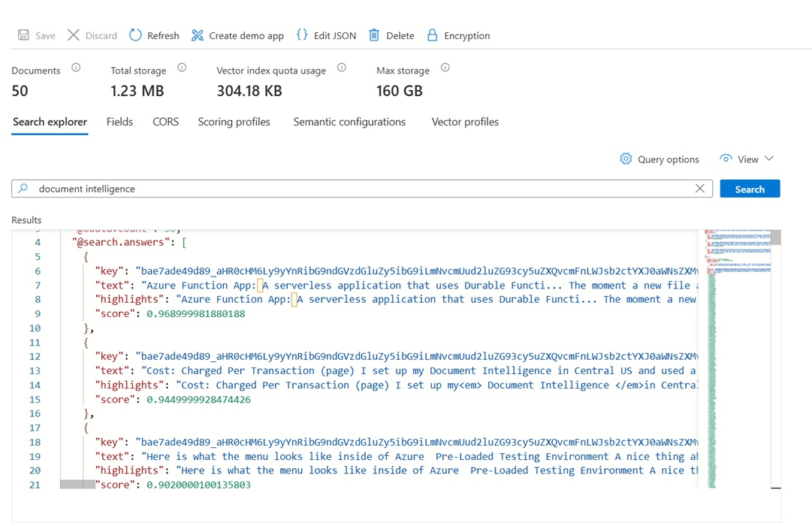Switch to the Fields tab
The height and width of the screenshot is (526, 812).
click(119, 122)
